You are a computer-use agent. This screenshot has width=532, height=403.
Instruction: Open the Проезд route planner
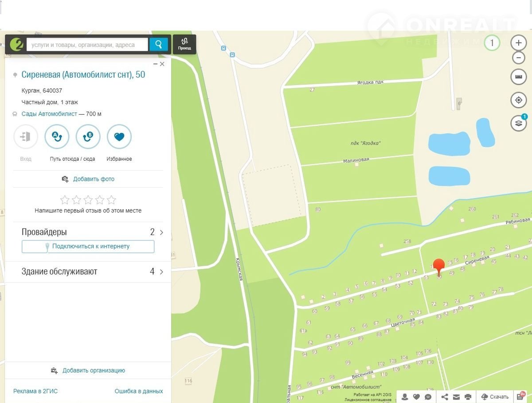point(184,44)
